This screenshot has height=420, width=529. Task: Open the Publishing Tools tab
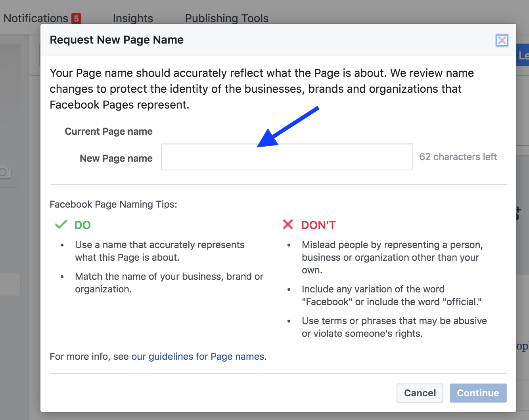click(227, 18)
